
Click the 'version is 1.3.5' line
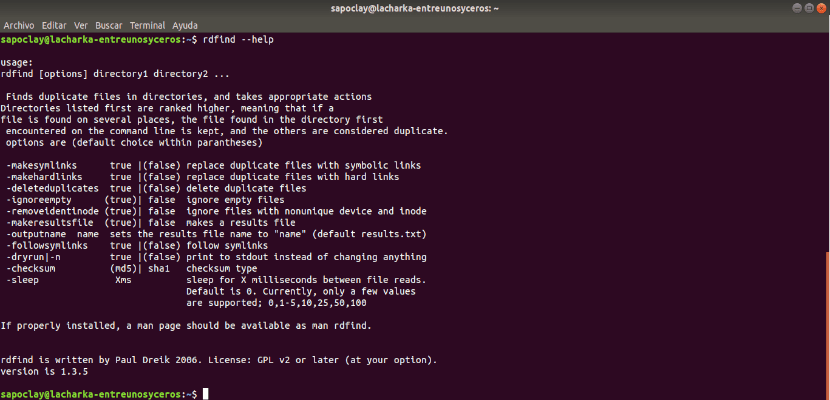tap(44, 372)
